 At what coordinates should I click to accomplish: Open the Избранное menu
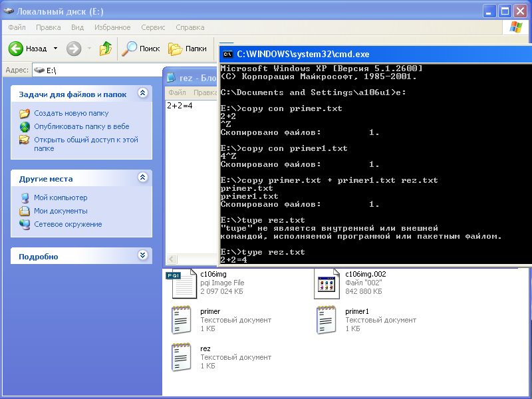[x=112, y=27]
